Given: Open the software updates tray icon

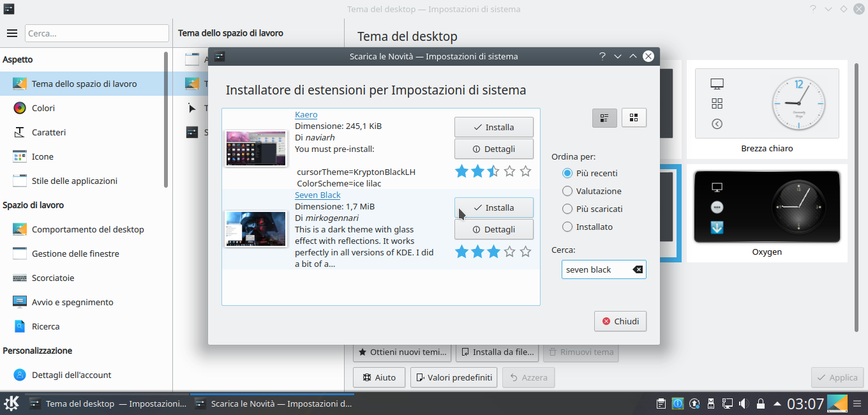Looking at the screenshot, I should 694,404.
